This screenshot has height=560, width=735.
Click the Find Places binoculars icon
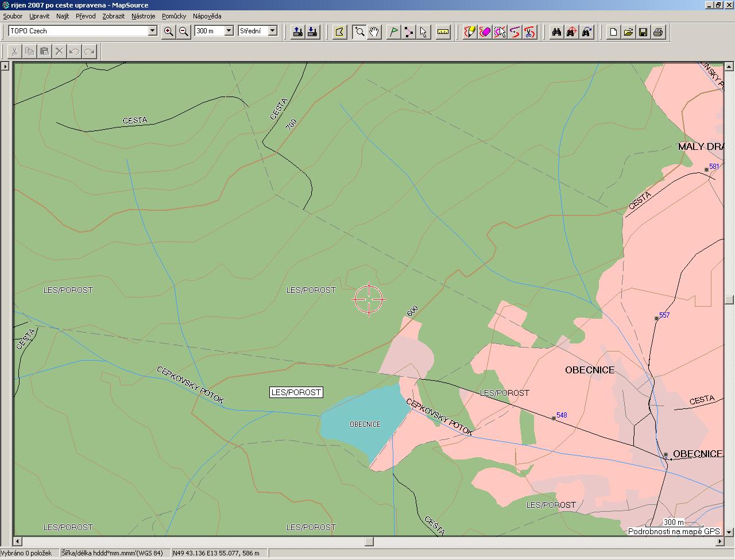tap(556, 32)
